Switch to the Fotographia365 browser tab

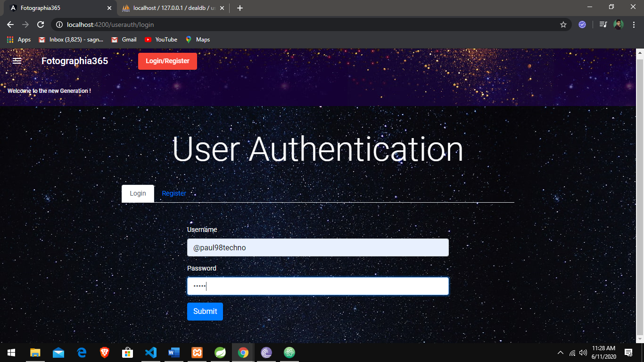60,8
